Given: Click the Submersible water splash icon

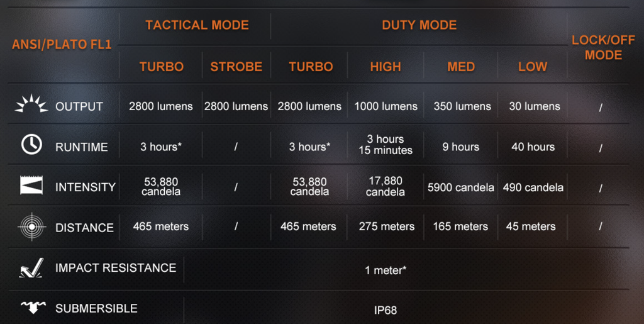Looking at the screenshot, I should pyautogui.click(x=33, y=308).
